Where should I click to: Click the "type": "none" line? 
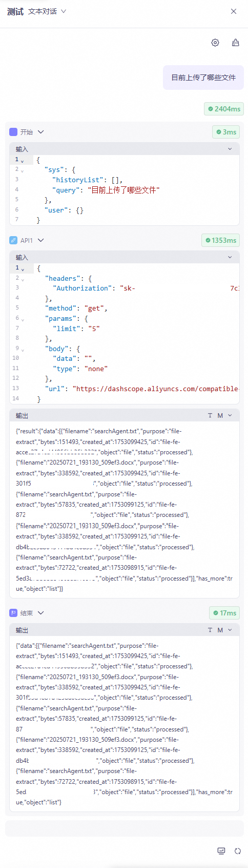click(x=80, y=369)
